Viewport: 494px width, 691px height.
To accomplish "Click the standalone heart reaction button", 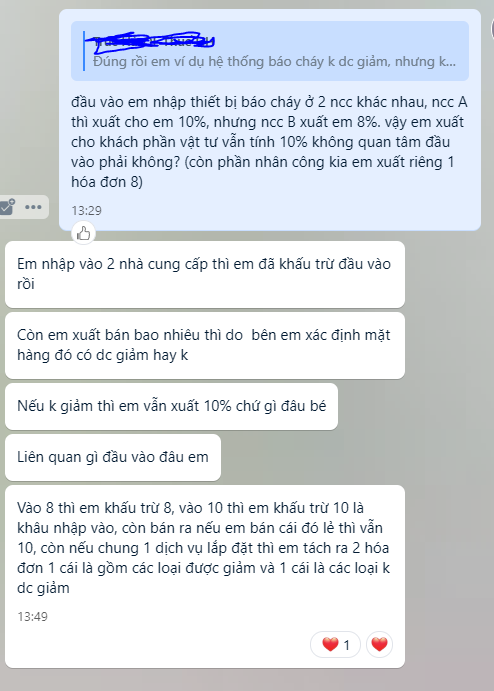I will tap(379, 644).
